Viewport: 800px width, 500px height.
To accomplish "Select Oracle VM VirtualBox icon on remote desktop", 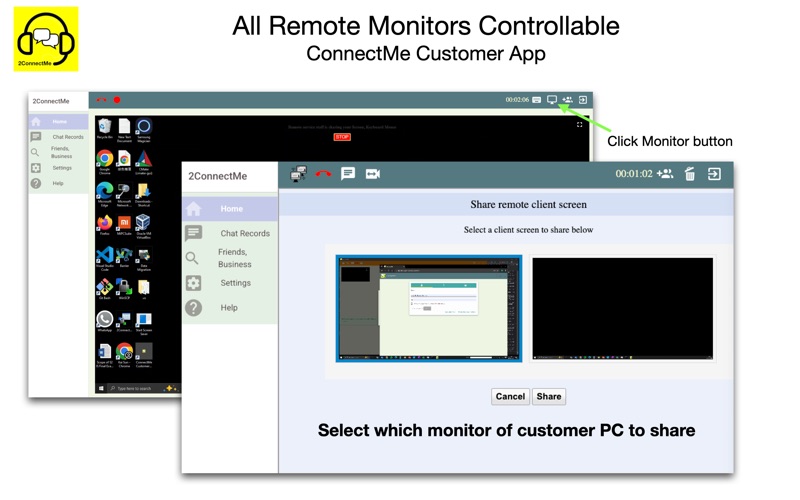I will (143, 226).
